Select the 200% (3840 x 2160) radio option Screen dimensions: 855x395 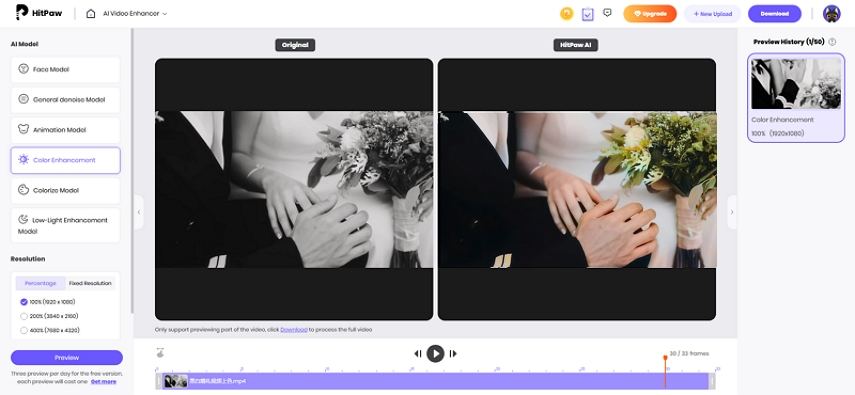pos(24,316)
